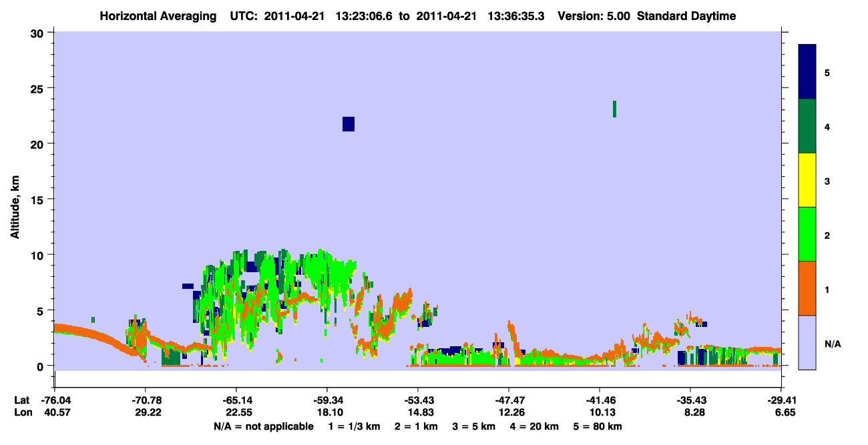The height and width of the screenshot is (445, 868).
Task: Click the y-axis tick label 20
Action: click(39, 143)
